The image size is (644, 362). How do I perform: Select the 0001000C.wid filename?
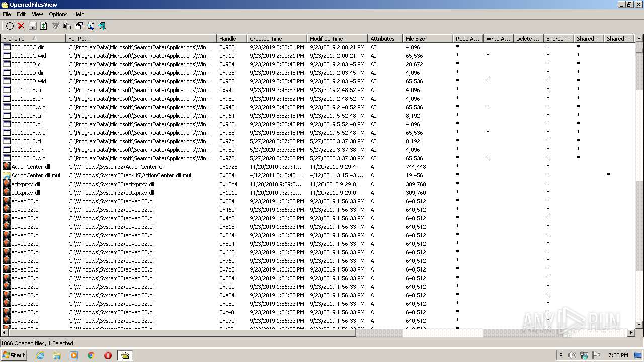tap(28, 56)
